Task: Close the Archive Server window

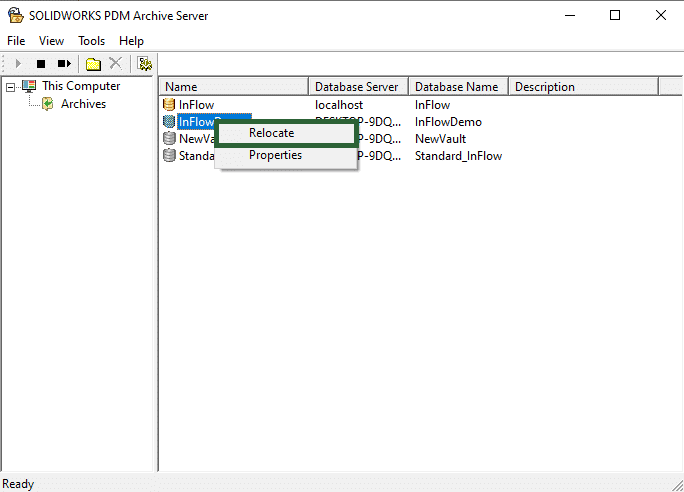Action: coord(660,15)
